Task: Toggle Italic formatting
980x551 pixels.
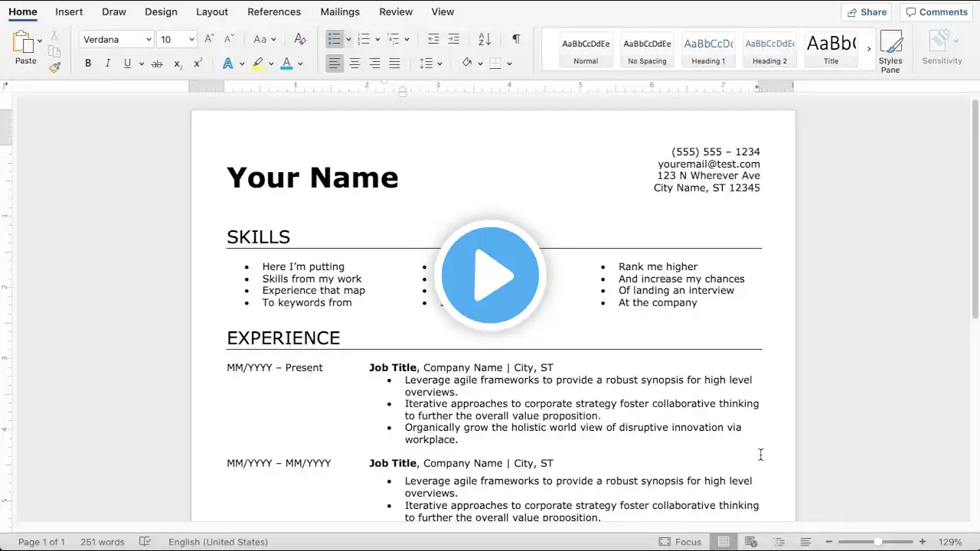Action: pos(107,64)
